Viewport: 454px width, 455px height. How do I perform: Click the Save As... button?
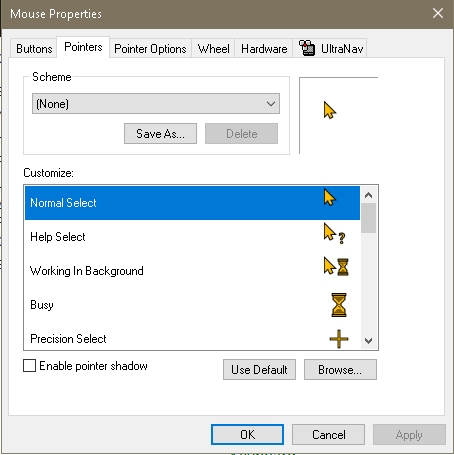tap(160, 134)
